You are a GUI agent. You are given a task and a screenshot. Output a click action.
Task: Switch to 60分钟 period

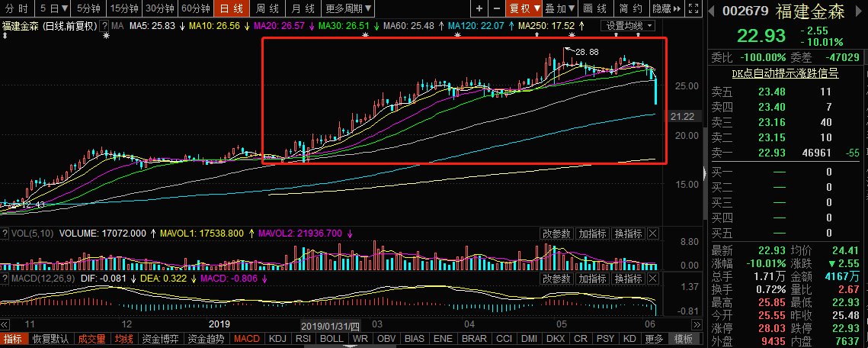(196, 8)
